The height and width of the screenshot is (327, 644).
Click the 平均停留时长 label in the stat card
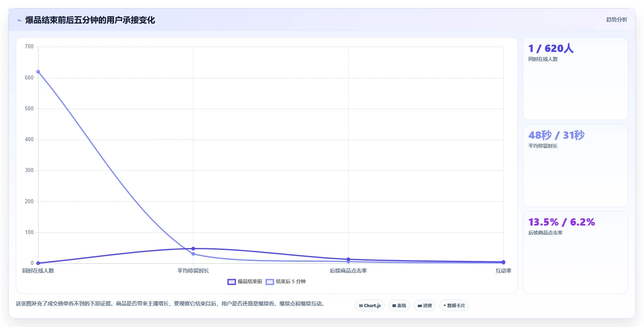543,146
